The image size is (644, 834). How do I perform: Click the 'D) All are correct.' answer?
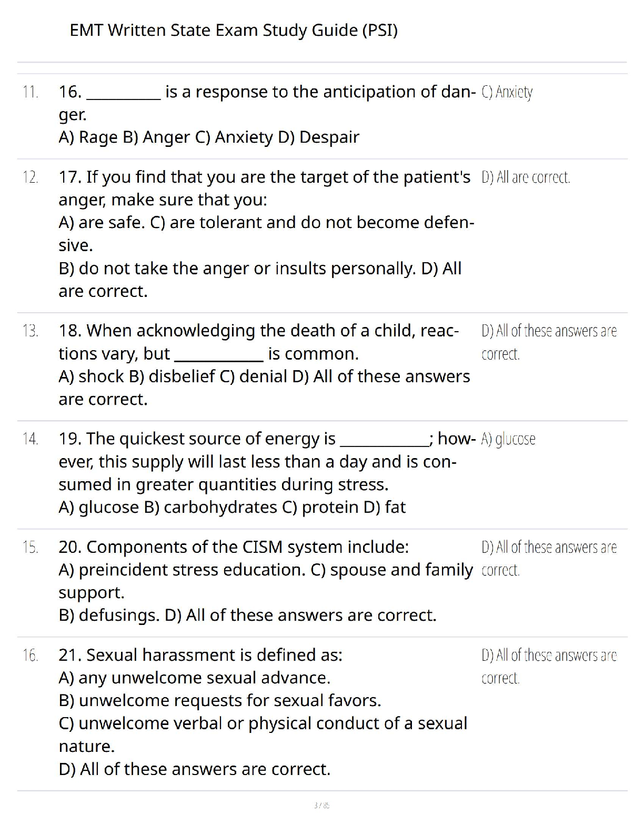(x=525, y=177)
